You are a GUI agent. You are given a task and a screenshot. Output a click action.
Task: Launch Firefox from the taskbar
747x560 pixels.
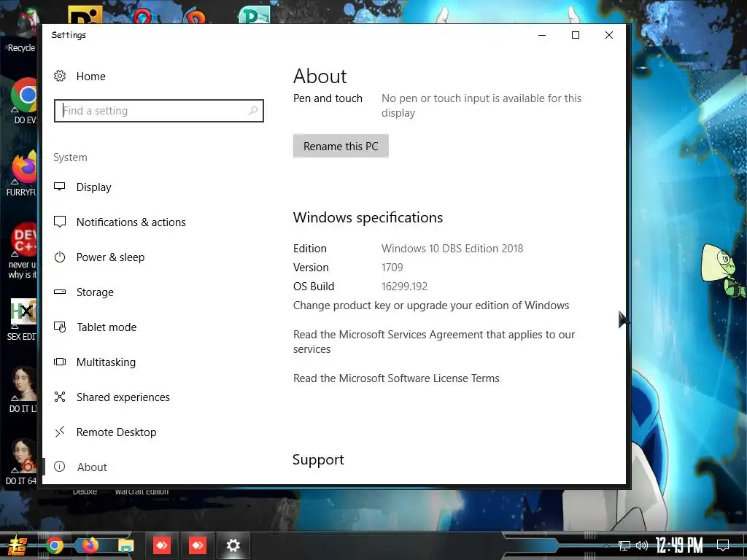coord(90,545)
